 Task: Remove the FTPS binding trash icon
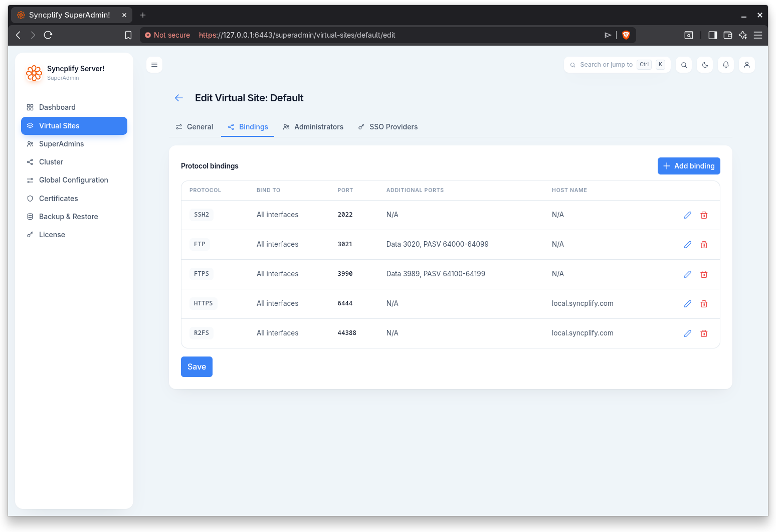pyautogui.click(x=704, y=274)
